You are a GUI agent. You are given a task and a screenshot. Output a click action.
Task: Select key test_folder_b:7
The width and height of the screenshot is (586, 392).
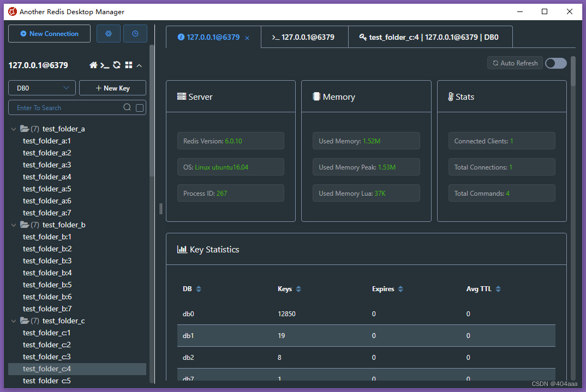pos(47,309)
